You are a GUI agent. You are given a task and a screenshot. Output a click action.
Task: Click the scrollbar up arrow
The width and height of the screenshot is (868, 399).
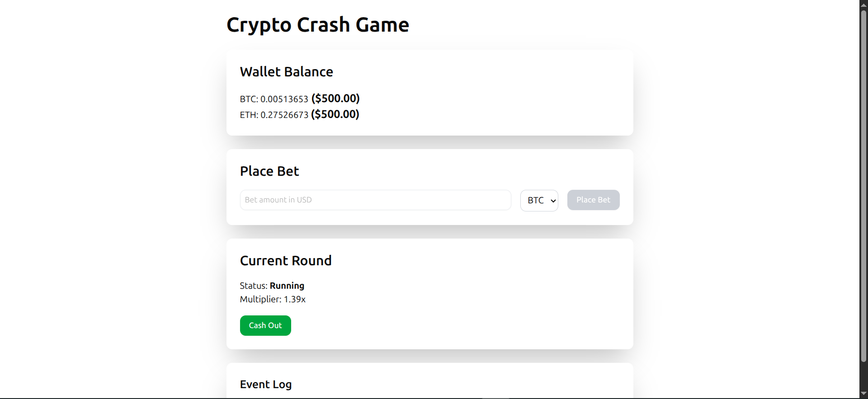[x=863, y=5]
